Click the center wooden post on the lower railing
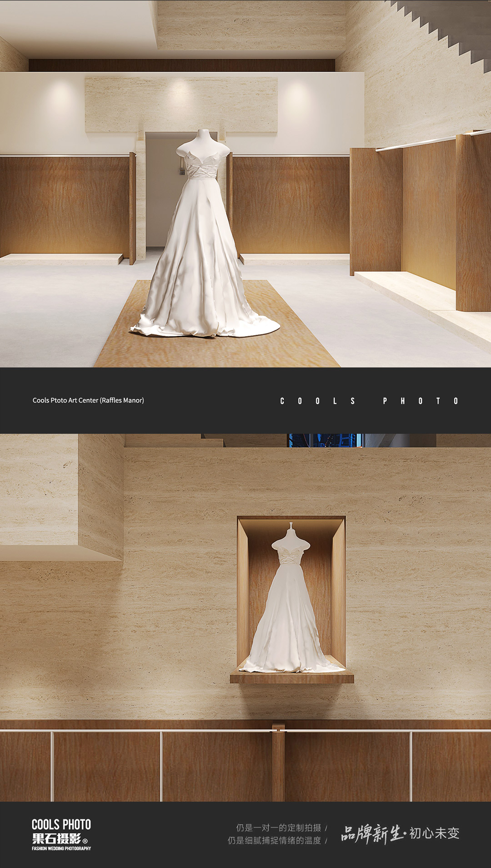The width and height of the screenshot is (491, 868). (x=278, y=763)
